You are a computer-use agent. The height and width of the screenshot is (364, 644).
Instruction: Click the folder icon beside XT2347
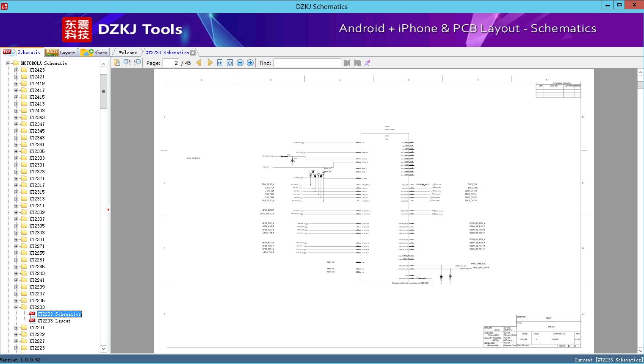pyautogui.click(x=24, y=124)
